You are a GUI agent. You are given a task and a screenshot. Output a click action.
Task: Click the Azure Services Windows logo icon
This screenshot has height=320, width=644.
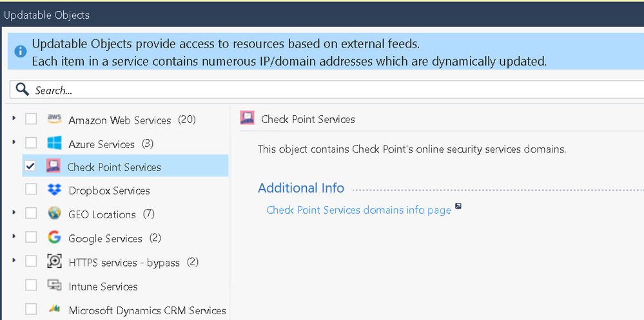point(54,143)
